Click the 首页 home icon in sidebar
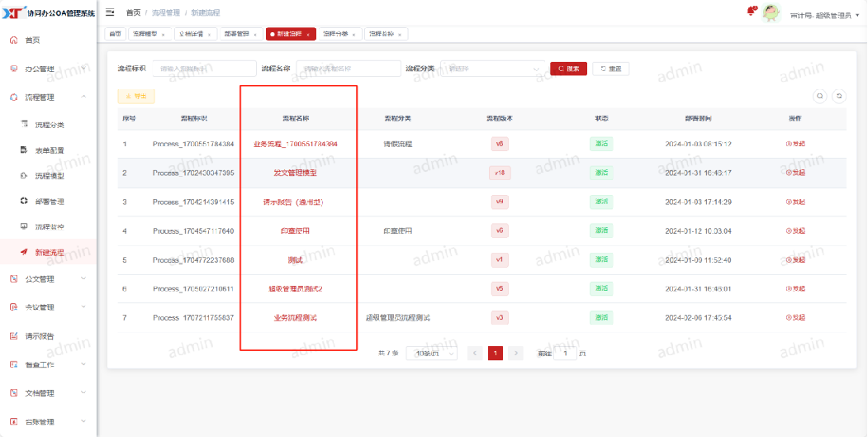The image size is (868, 437). [x=14, y=40]
